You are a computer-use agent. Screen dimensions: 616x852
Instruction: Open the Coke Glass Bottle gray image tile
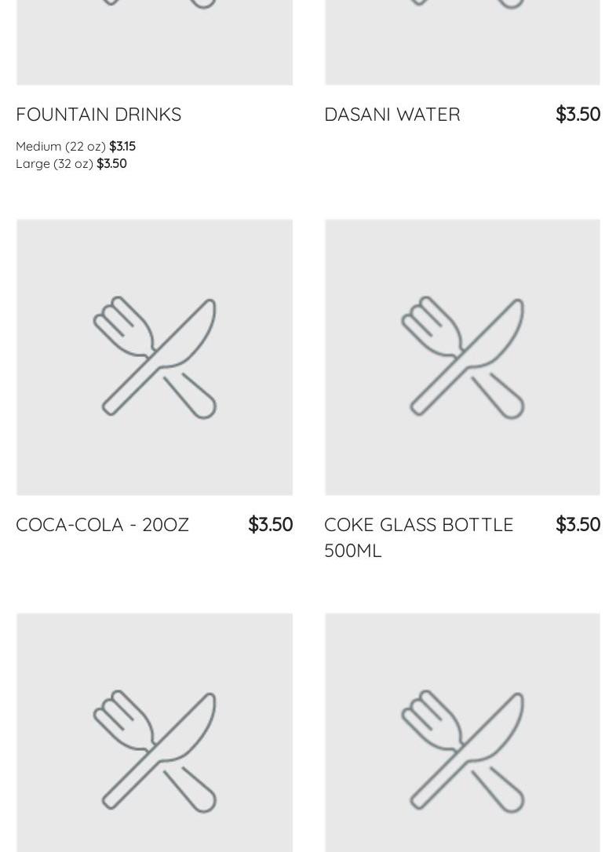click(463, 357)
